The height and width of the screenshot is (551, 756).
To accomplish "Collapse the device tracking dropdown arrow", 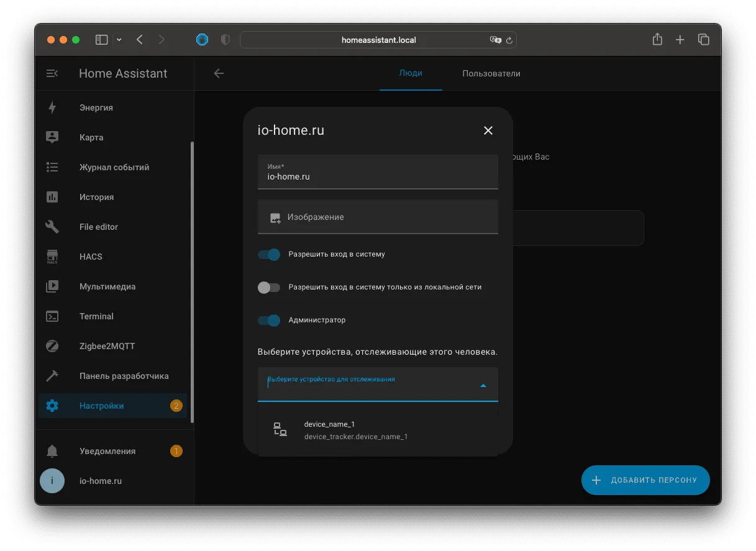I will [483, 386].
